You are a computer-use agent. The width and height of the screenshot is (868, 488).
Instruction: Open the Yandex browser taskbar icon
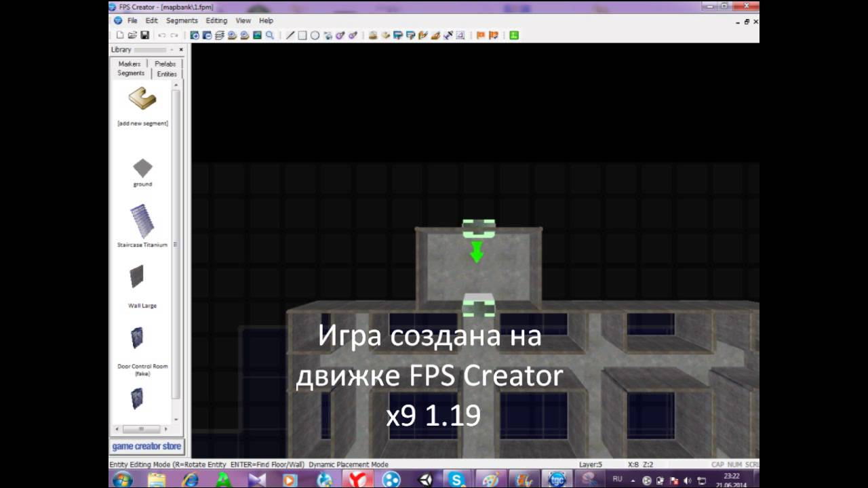click(357, 479)
